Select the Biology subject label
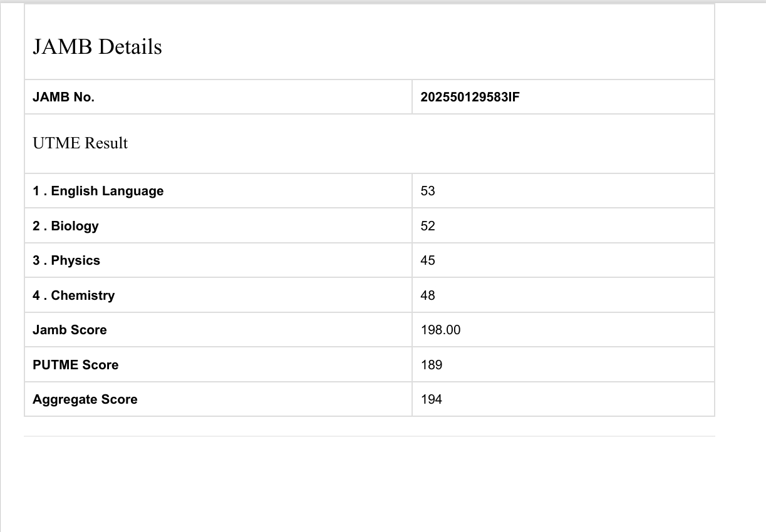 pyautogui.click(x=66, y=226)
